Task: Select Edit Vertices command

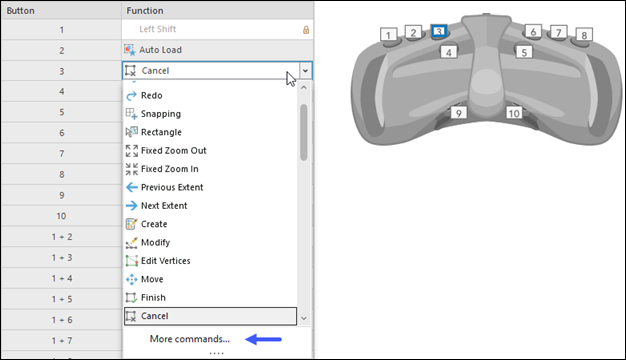Action: click(x=210, y=261)
